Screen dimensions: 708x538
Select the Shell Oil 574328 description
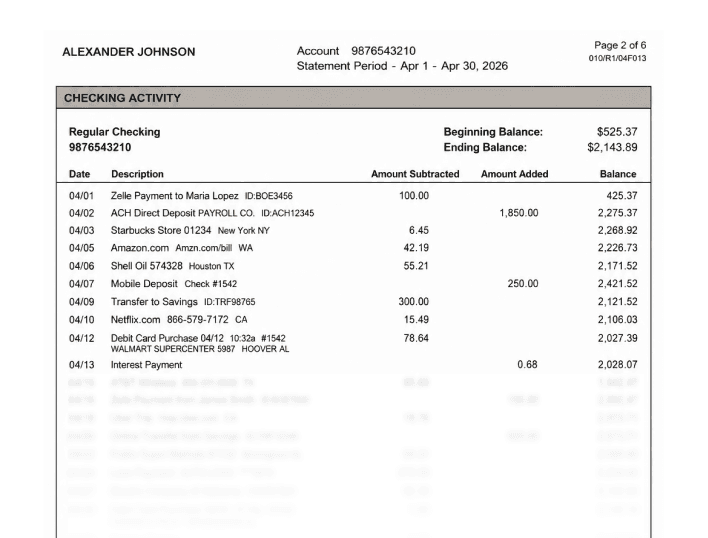pos(172,266)
